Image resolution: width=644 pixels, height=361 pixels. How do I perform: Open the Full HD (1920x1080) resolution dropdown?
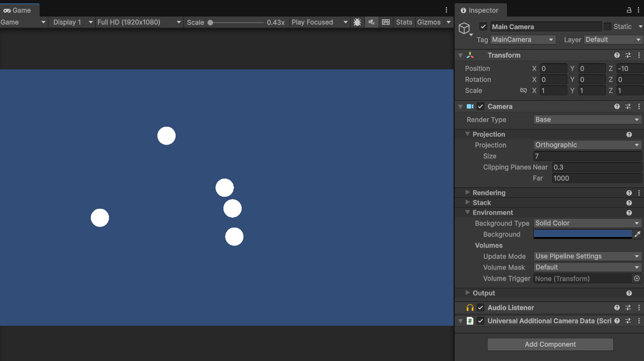[x=139, y=22]
